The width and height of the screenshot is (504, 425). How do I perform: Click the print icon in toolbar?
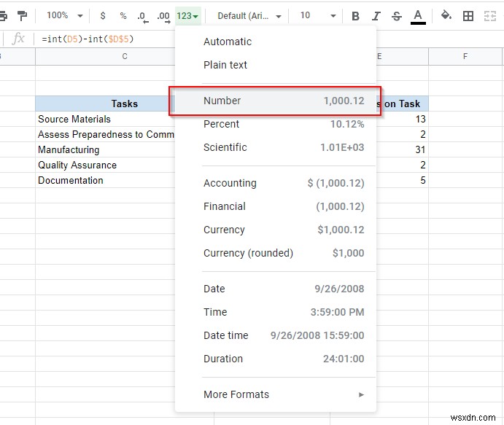tap(4, 15)
